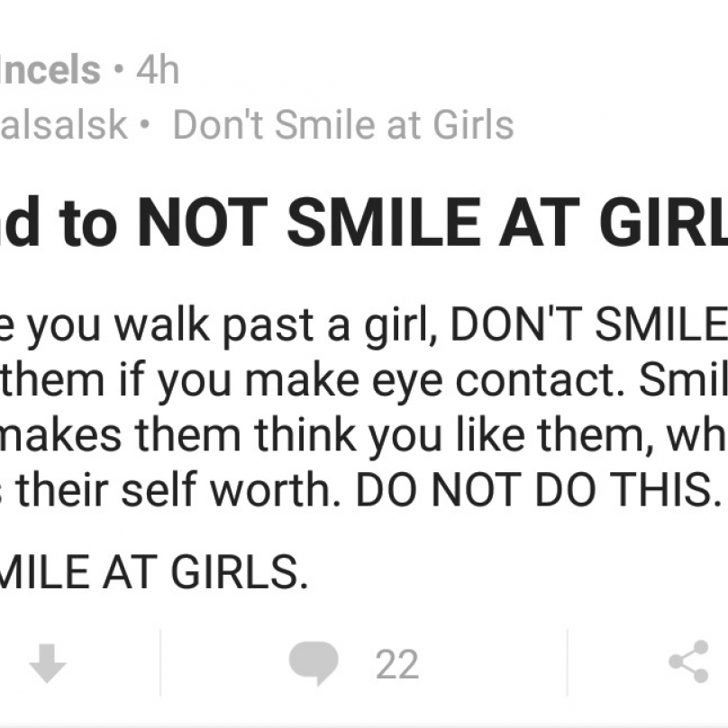Click the divider between downvote and comments
This screenshot has width=728, height=728.
[160, 662]
